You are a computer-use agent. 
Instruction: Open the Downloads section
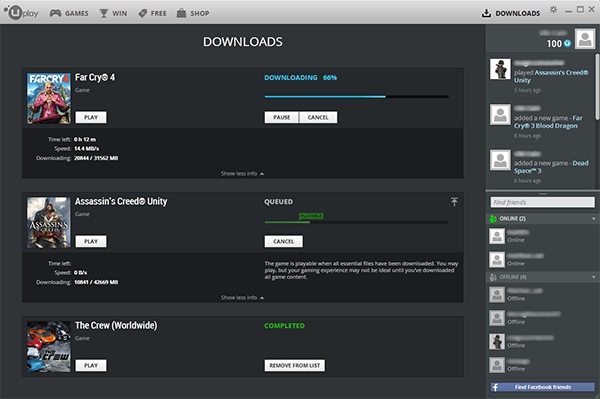[x=511, y=13]
